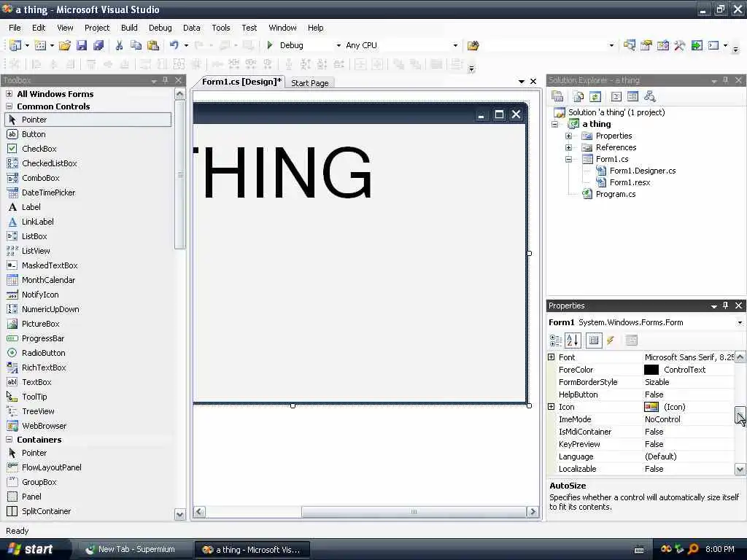
Task: Click Solution Explorer Properties icon
Action: coord(557,97)
